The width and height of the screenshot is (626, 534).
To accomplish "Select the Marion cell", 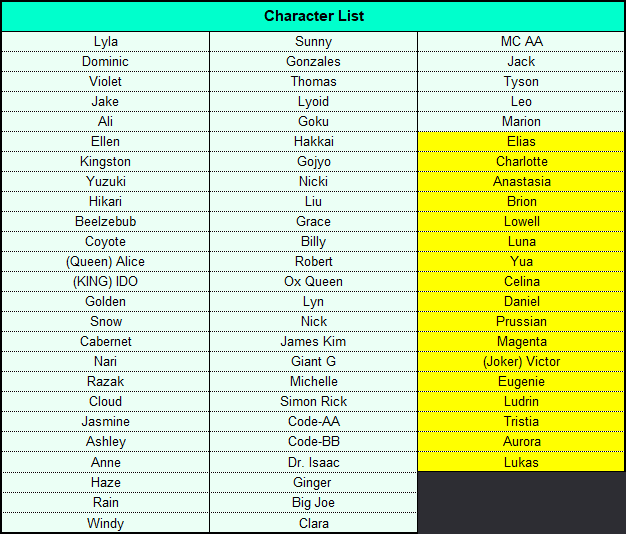I will click(521, 121).
